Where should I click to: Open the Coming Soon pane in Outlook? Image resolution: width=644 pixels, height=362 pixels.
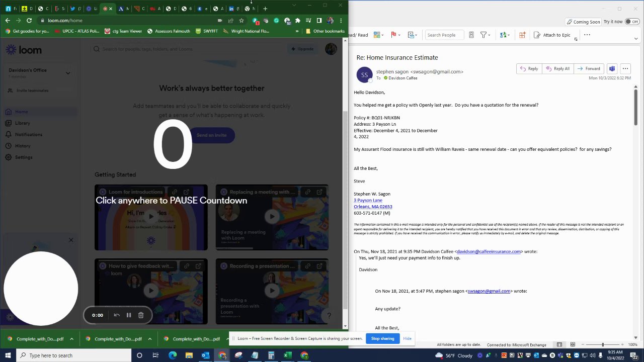[x=583, y=22]
